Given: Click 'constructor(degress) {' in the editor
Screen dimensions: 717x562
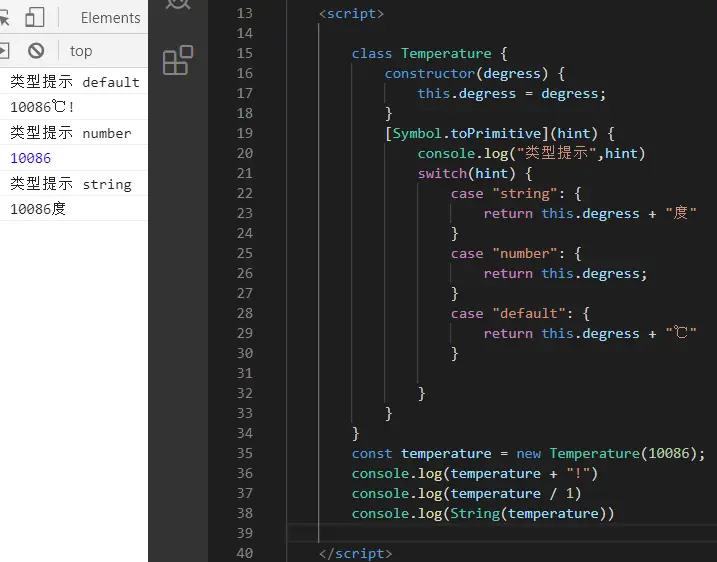Looking at the screenshot, I should pyautogui.click(x=475, y=74).
